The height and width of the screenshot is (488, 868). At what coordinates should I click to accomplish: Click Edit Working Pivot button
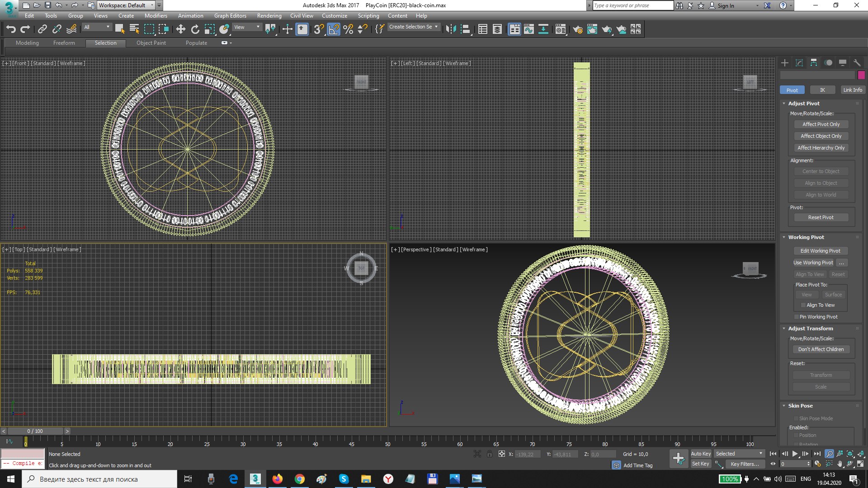(x=821, y=251)
